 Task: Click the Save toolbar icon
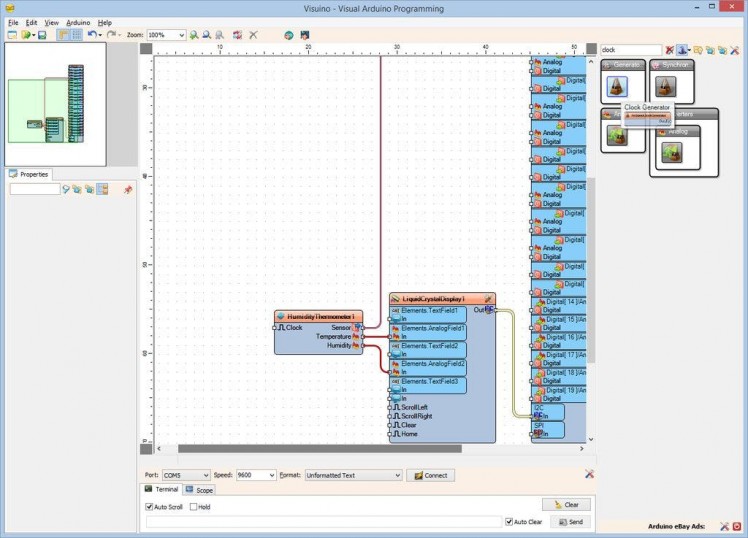(x=42, y=35)
